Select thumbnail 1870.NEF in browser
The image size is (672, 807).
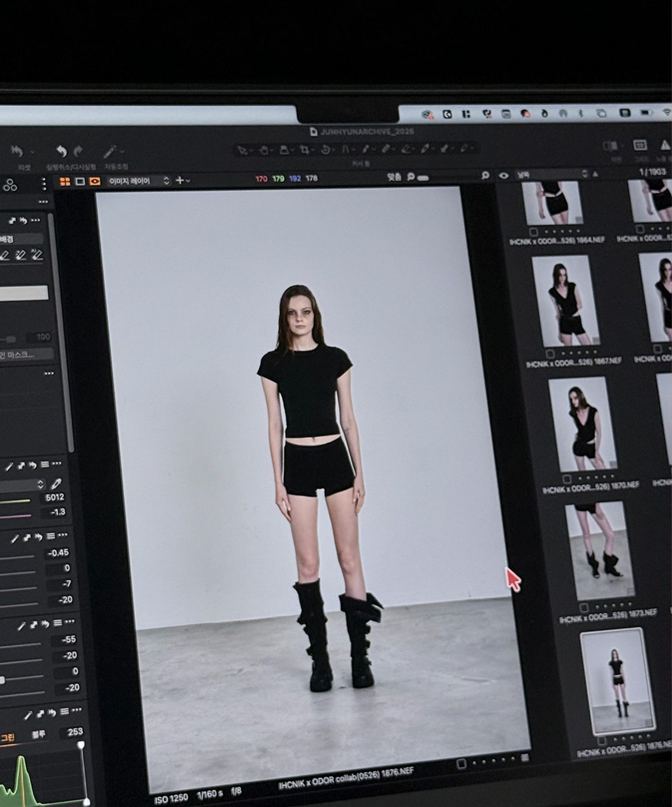point(582,425)
